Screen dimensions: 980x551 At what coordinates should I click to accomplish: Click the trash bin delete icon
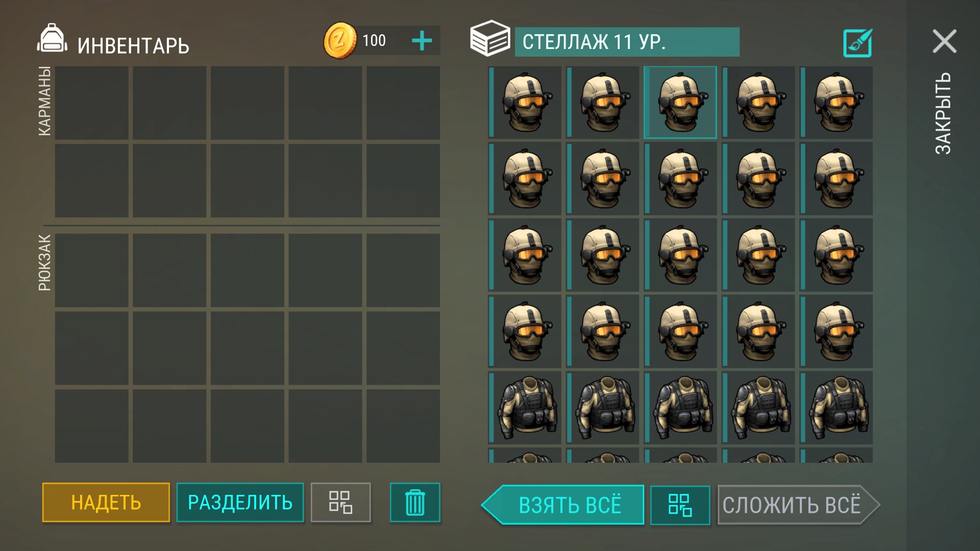tap(415, 503)
